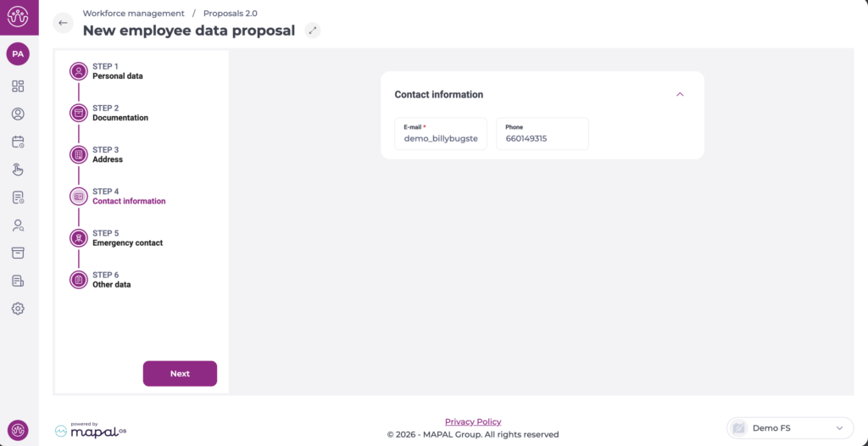Click the PA user avatar
The image size is (868, 446).
coord(18,53)
